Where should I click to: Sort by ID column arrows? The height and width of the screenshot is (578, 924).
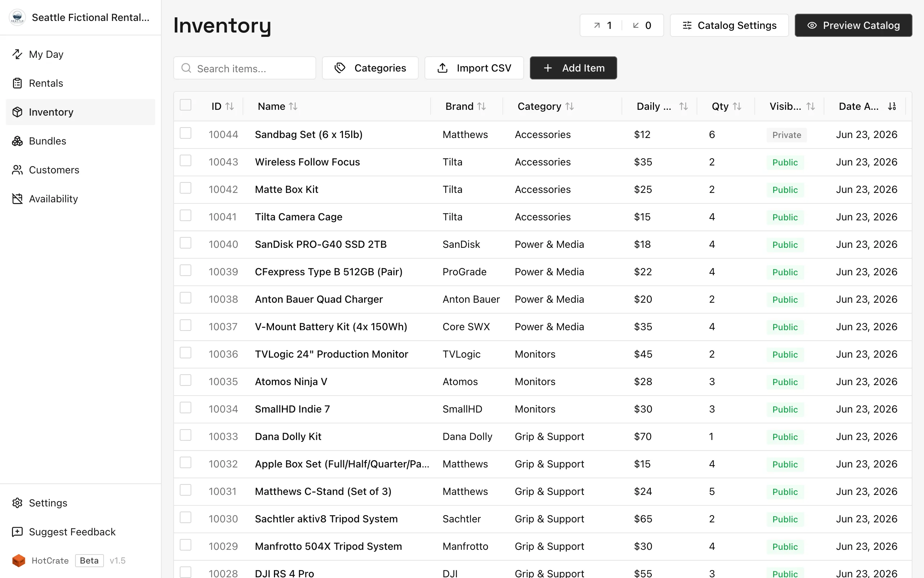tap(230, 106)
